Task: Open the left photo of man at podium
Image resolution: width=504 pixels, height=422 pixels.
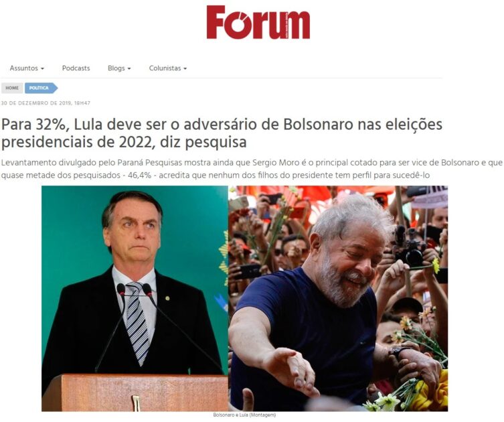Action: [x=135, y=298]
